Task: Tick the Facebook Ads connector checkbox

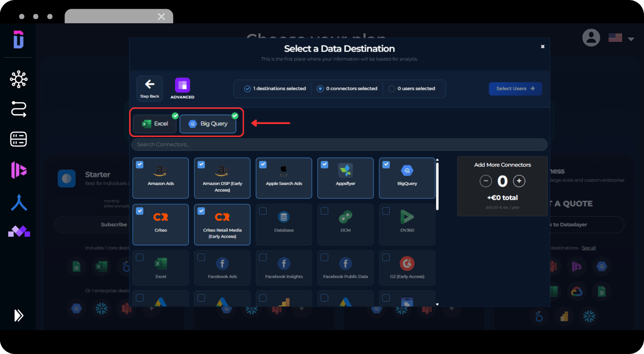Action: [201, 257]
